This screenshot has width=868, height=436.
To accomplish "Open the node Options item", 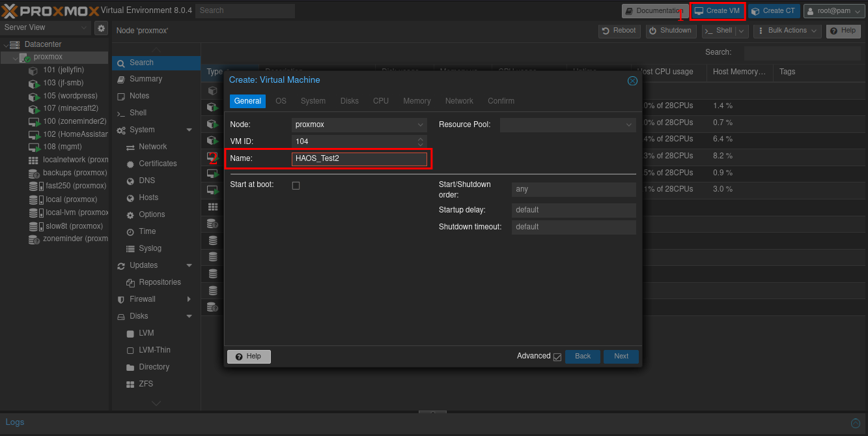I will pyautogui.click(x=156, y=214).
